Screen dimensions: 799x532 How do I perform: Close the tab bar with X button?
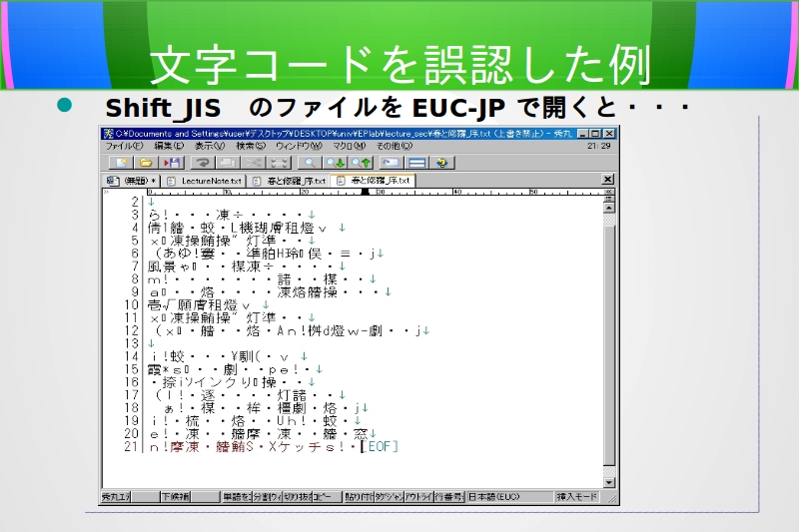608,181
